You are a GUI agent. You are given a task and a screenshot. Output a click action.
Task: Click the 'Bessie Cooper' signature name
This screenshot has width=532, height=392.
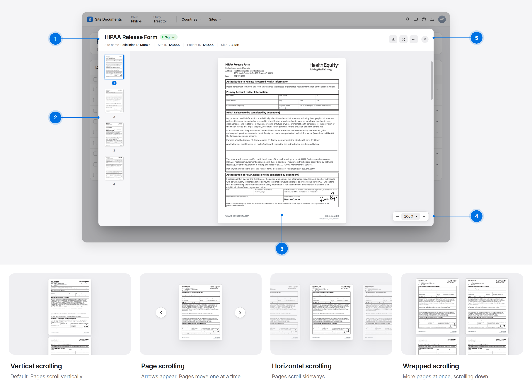click(292, 200)
